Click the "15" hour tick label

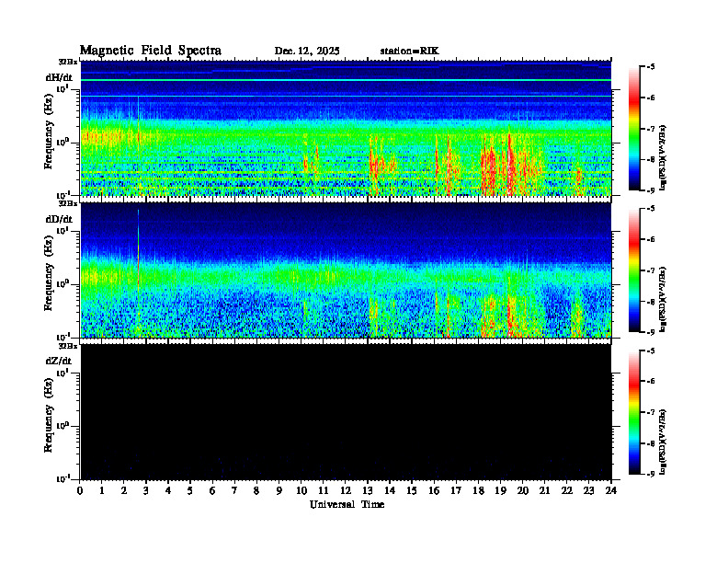tap(412, 491)
